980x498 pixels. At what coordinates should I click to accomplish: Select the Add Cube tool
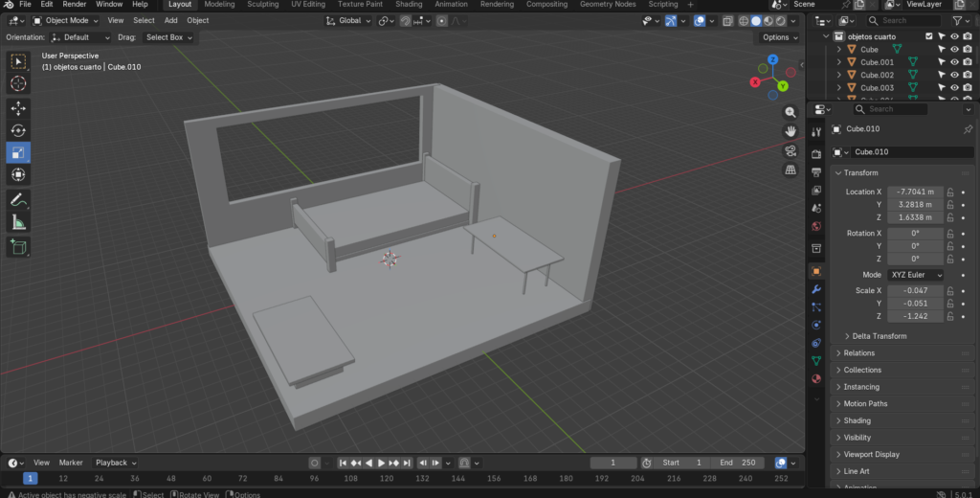tap(18, 247)
